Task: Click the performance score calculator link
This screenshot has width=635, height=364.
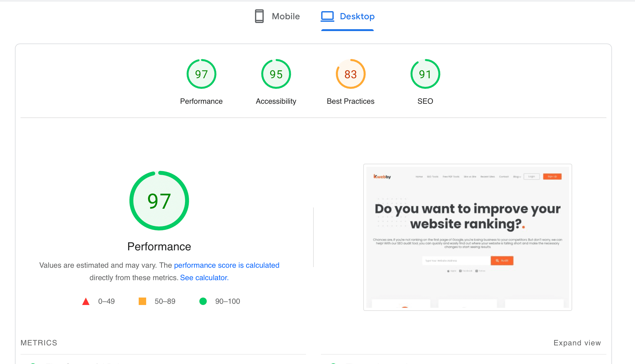Action: tap(204, 277)
